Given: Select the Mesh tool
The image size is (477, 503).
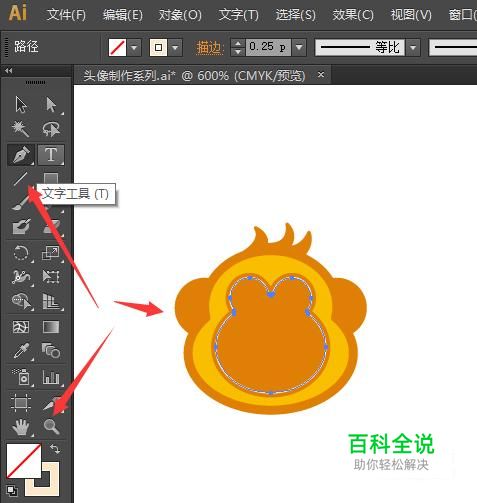Looking at the screenshot, I should 21,327.
